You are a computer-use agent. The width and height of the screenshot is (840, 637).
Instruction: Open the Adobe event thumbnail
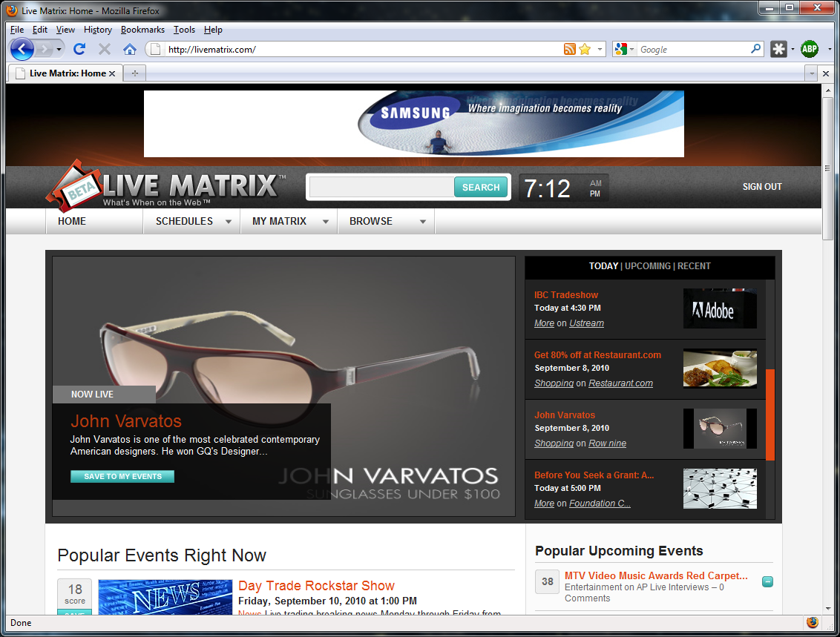[720, 309]
